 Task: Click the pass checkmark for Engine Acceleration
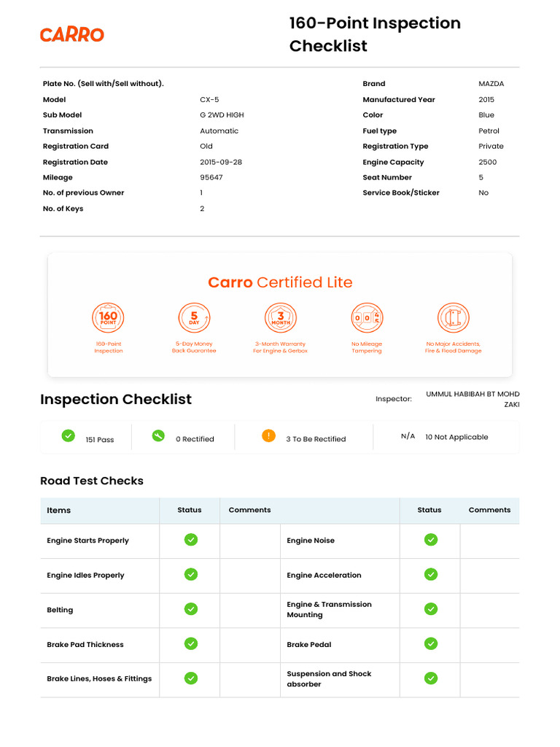coord(431,575)
